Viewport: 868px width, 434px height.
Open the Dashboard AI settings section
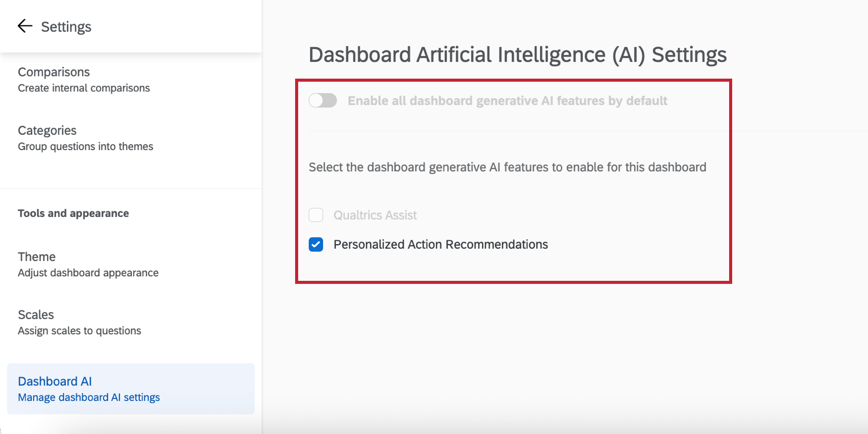[x=55, y=381]
